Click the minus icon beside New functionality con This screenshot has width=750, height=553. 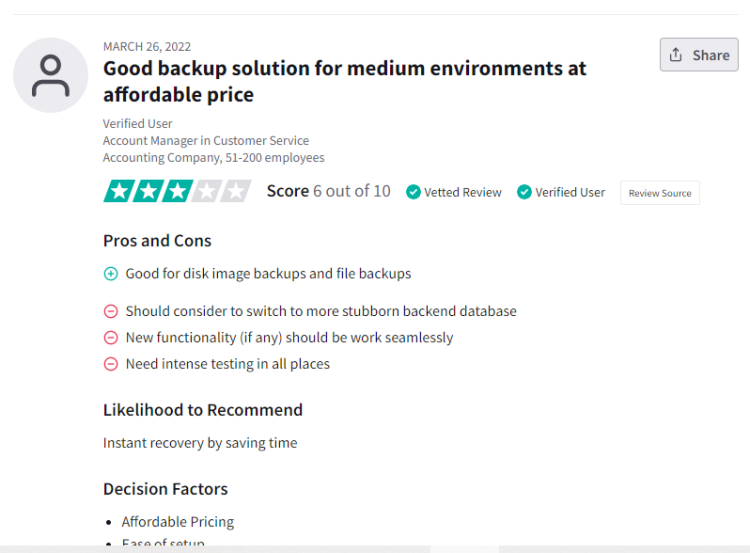111,338
